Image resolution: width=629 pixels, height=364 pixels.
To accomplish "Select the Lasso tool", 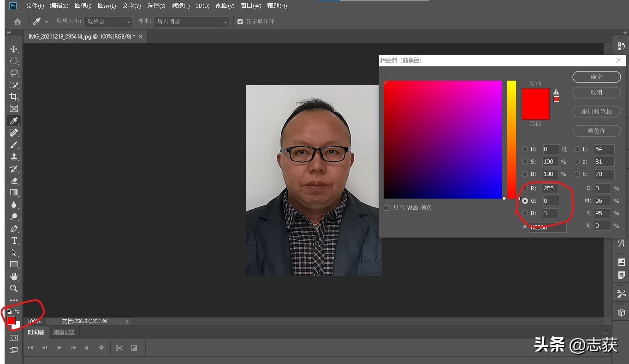I will [14, 73].
